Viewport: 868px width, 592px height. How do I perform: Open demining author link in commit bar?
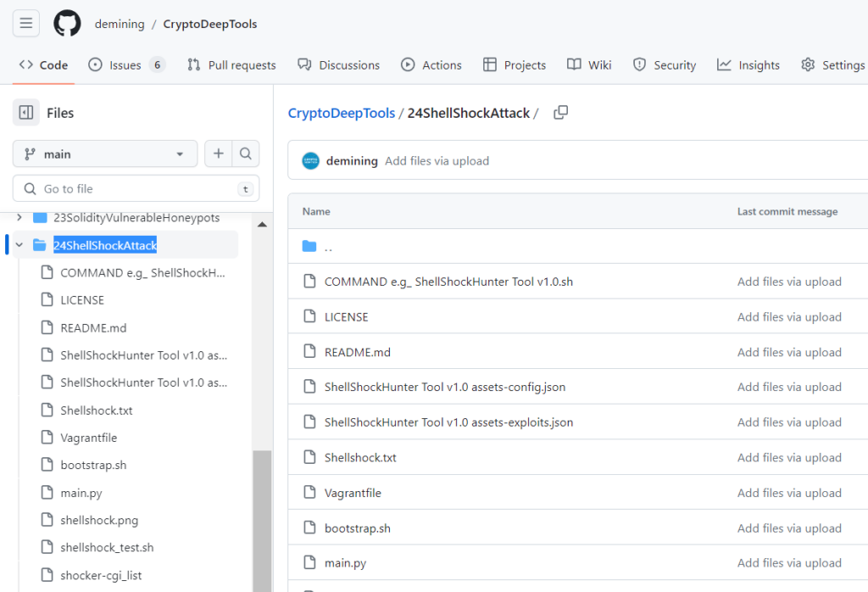(352, 161)
